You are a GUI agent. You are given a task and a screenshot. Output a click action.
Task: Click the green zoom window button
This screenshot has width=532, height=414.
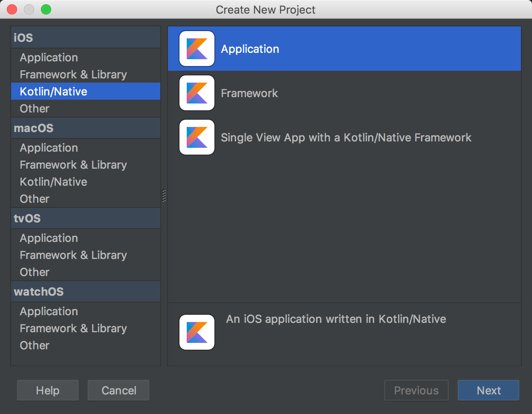tap(46, 9)
